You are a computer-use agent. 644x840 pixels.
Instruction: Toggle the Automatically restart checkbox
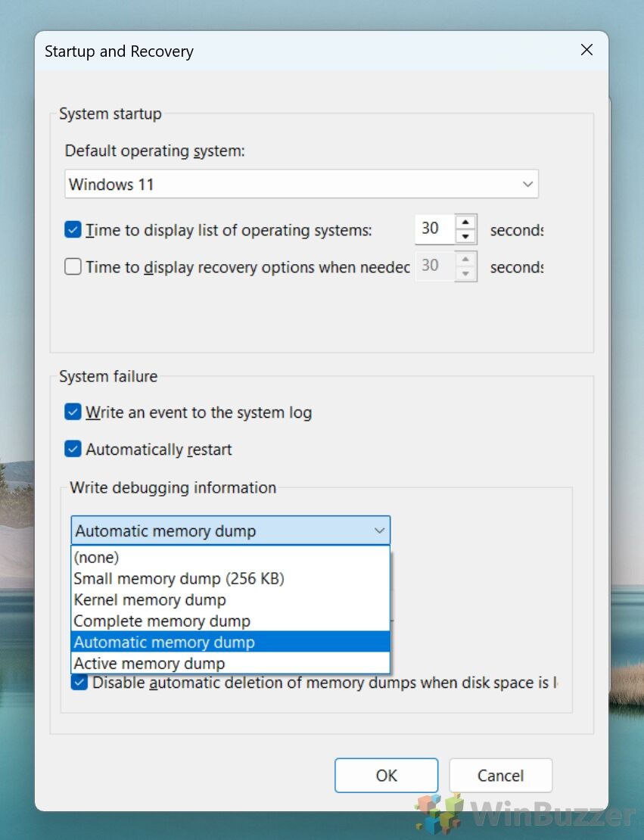[x=73, y=449]
